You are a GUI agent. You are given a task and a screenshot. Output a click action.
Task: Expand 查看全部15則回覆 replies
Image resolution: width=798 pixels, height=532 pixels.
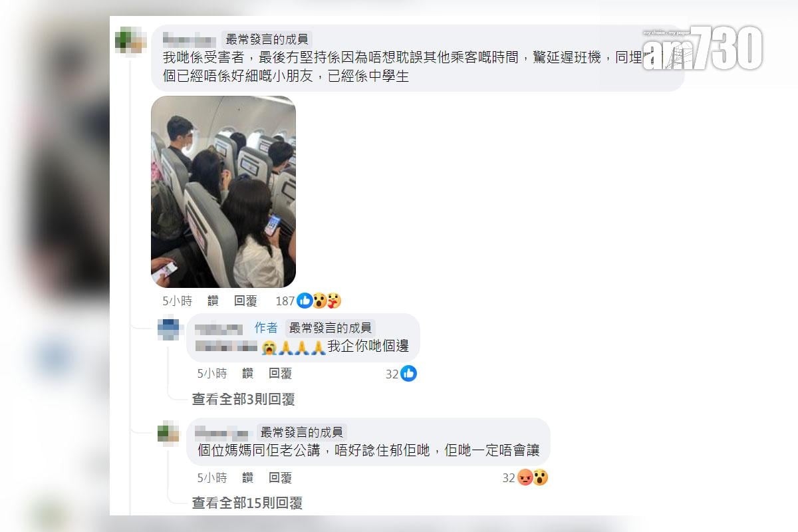click(247, 503)
